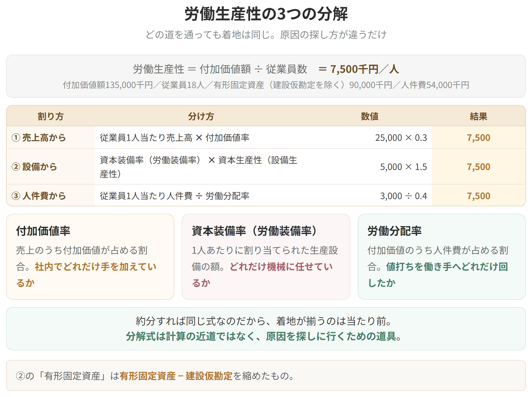Click the cell 資本装備率（労働装備率）× 資本生産性

click(x=199, y=167)
